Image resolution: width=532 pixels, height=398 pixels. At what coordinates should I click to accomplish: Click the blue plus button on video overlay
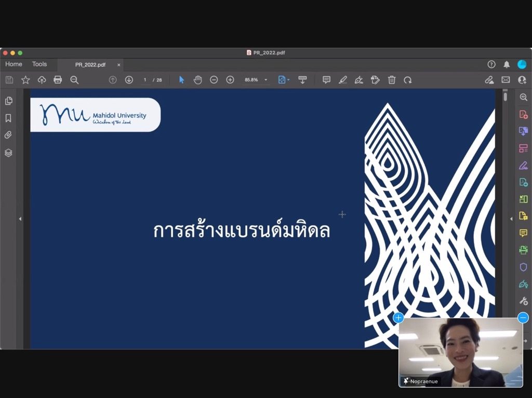click(x=398, y=318)
